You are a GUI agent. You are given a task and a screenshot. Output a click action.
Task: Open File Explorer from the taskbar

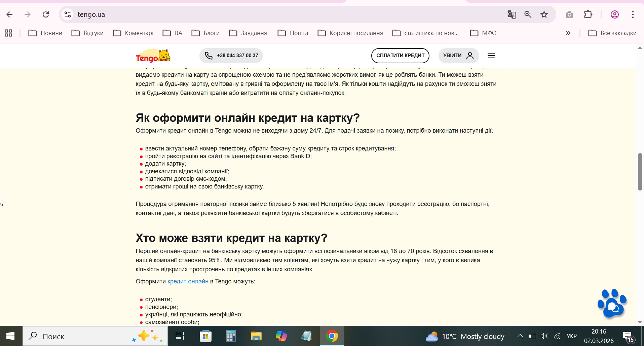(256, 336)
